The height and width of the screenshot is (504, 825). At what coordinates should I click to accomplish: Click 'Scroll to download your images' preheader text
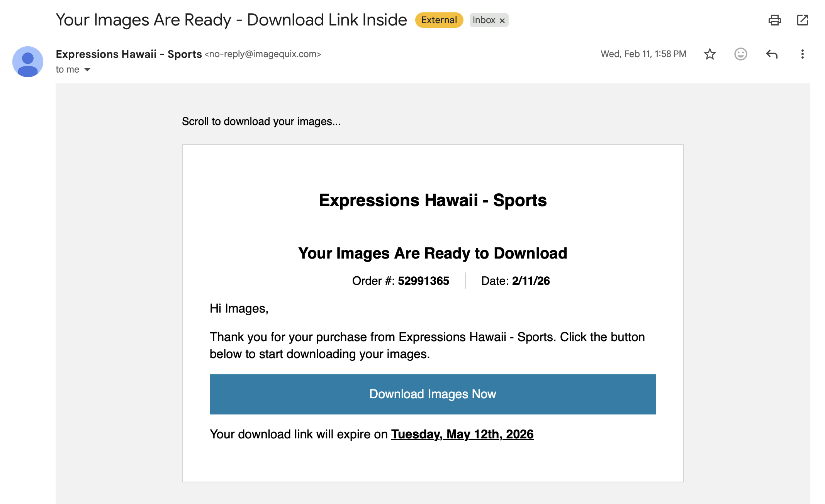[x=261, y=122]
